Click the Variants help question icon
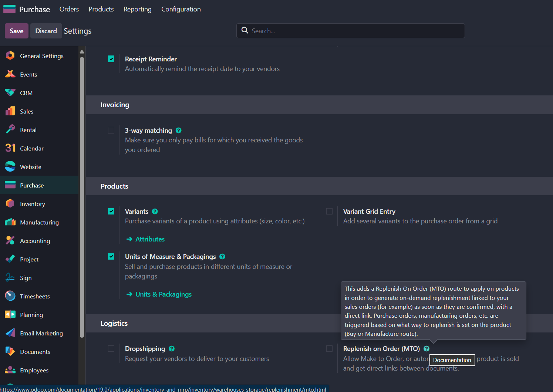The width and height of the screenshot is (553, 392). (x=155, y=212)
